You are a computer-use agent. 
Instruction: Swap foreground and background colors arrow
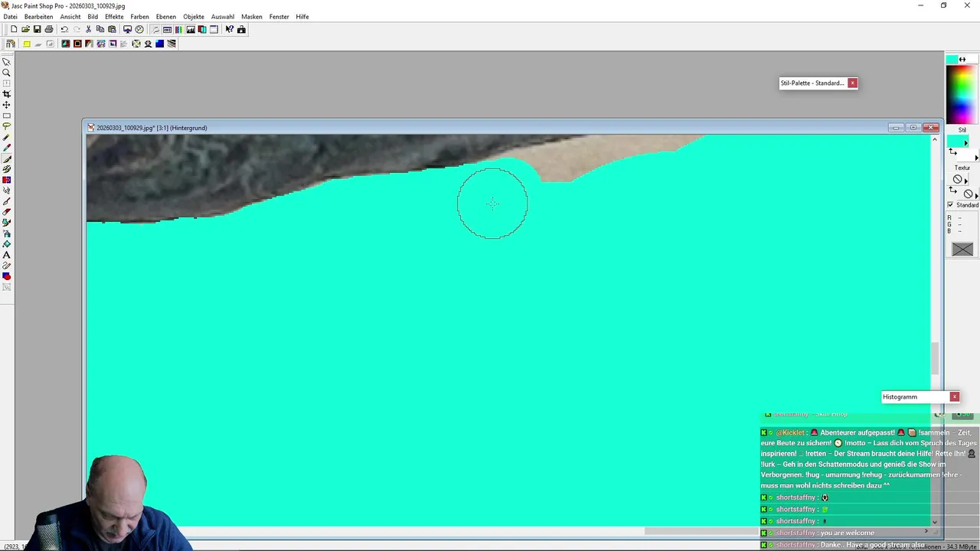coord(962,59)
